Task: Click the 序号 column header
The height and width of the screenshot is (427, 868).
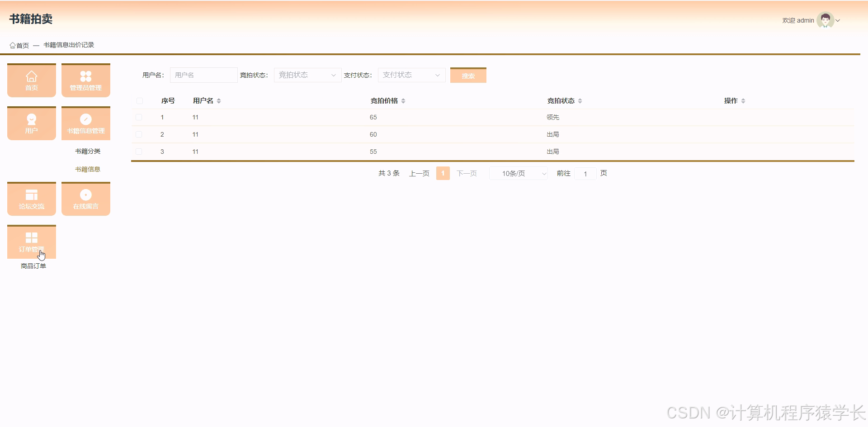Action: 168,101
